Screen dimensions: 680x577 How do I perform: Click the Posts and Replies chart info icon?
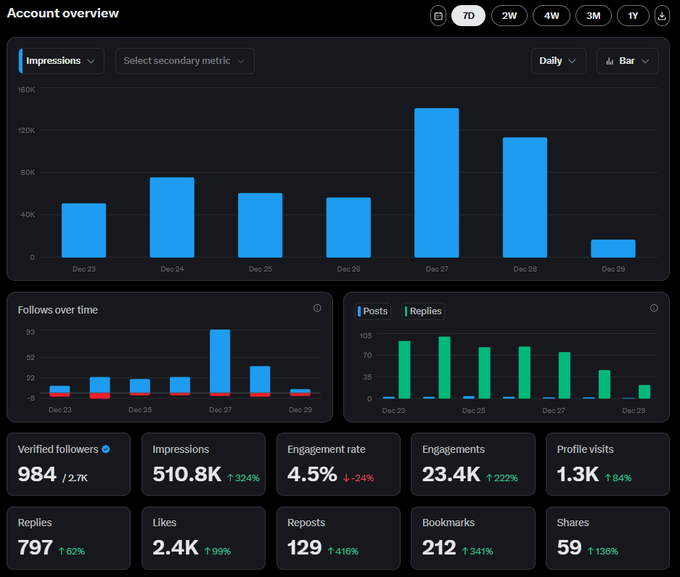click(654, 308)
